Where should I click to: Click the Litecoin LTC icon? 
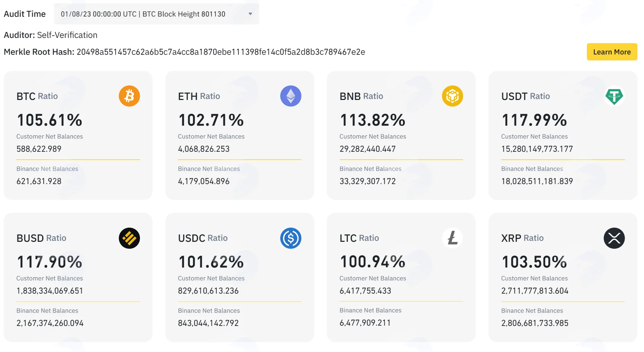[452, 238]
